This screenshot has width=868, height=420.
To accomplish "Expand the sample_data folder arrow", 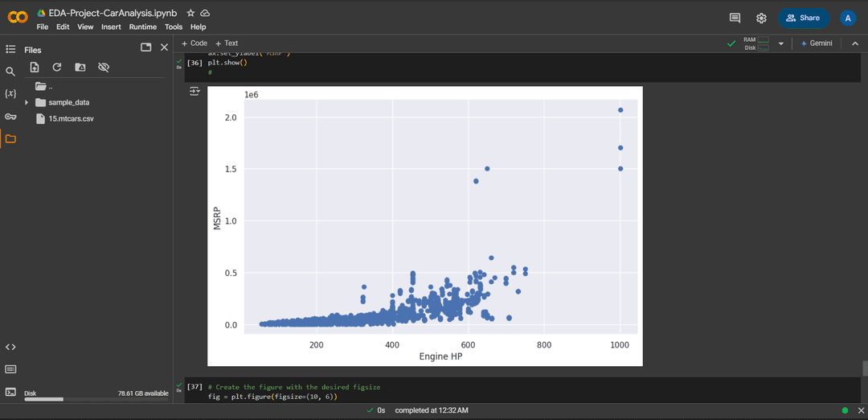I will (x=26, y=102).
